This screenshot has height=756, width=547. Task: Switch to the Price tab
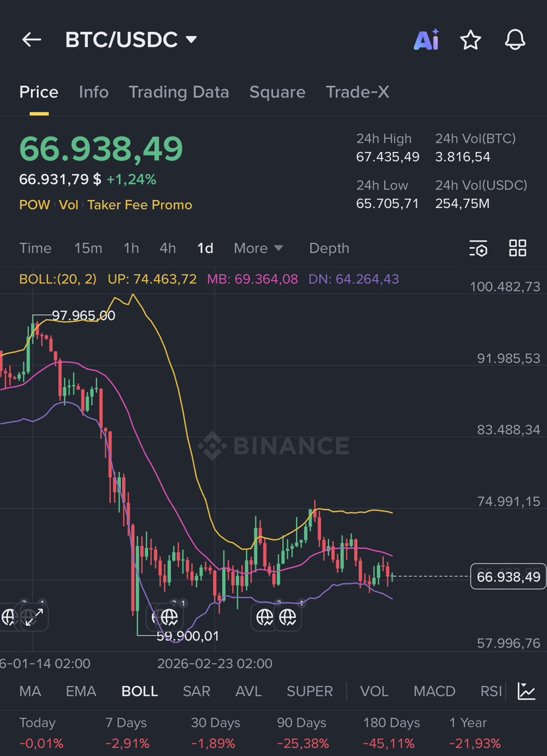38,92
